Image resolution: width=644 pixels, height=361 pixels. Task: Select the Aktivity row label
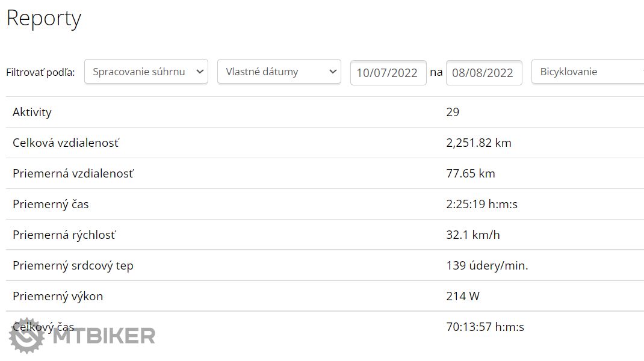[32, 112]
